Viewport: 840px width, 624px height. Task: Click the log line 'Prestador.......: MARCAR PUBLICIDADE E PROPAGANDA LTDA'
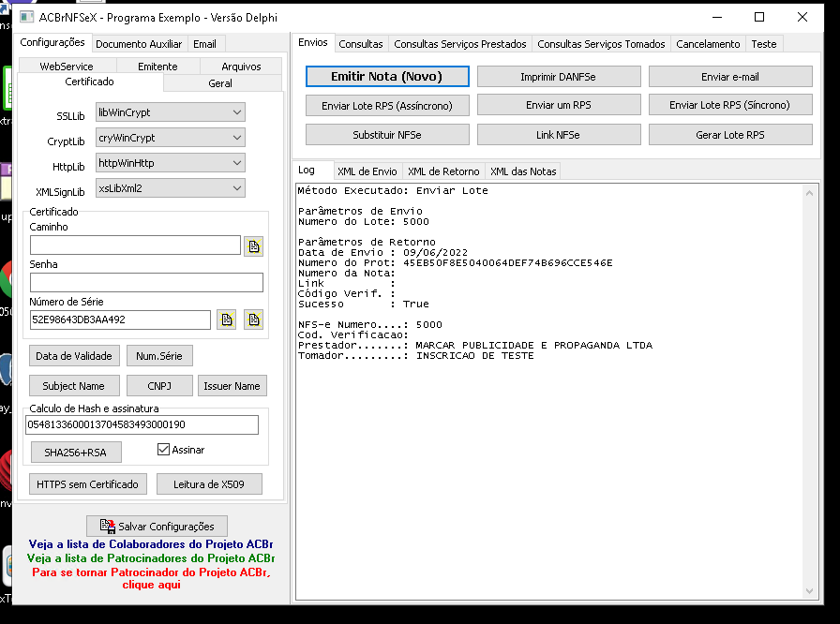[x=475, y=345]
